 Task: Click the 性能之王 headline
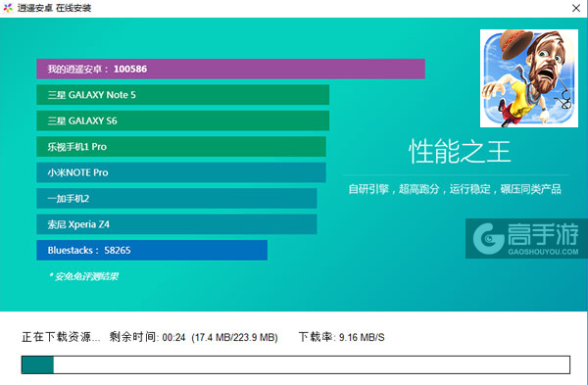point(460,152)
